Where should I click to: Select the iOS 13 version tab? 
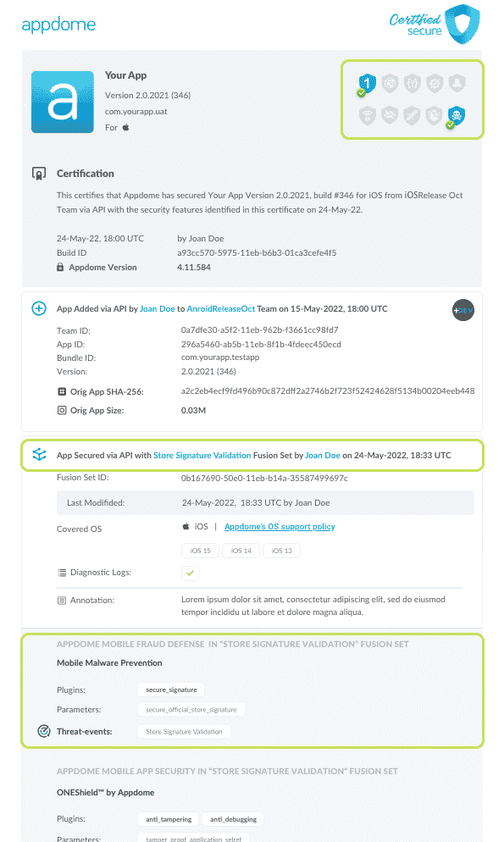[280, 550]
